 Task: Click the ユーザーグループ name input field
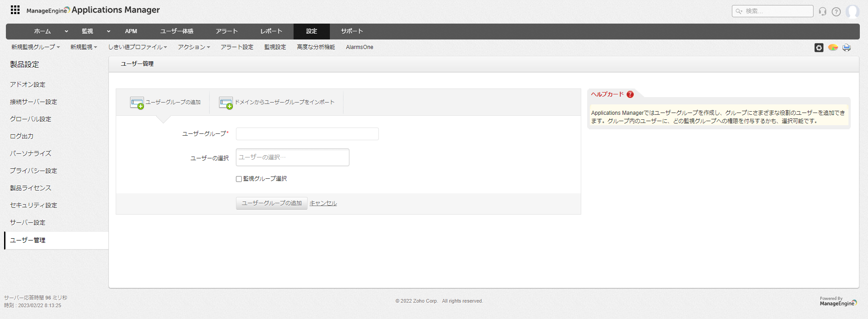point(307,134)
